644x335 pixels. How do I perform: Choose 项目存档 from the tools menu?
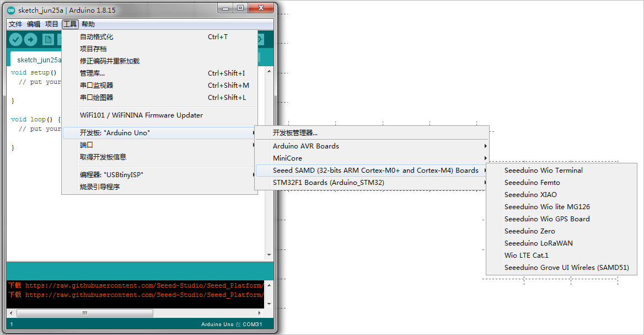pyautogui.click(x=159, y=49)
